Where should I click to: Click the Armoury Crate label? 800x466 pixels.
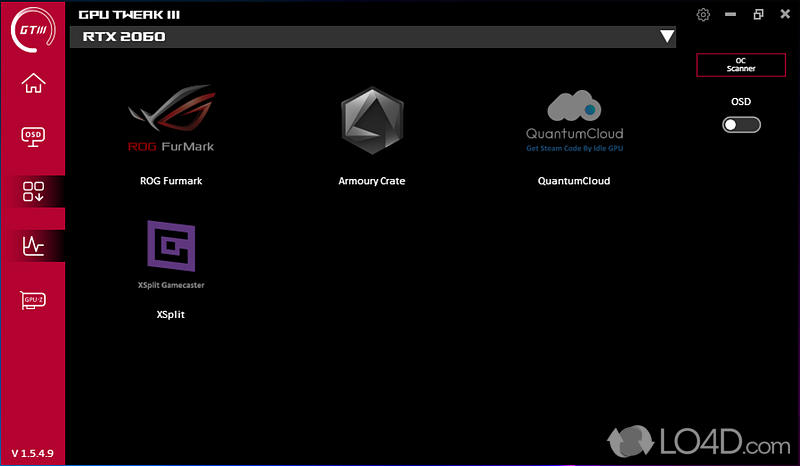[372, 181]
